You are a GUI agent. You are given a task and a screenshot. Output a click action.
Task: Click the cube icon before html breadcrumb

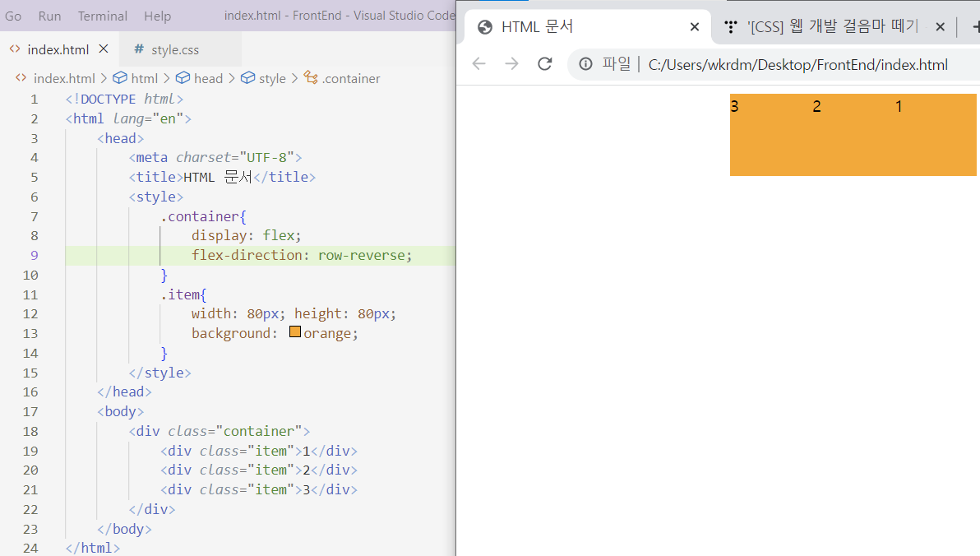click(x=120, y=77)
